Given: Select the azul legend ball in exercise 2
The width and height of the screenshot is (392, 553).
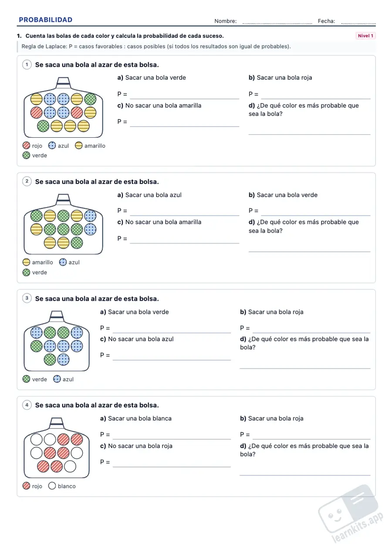Looking at the screenshot, I should (63, 262).
